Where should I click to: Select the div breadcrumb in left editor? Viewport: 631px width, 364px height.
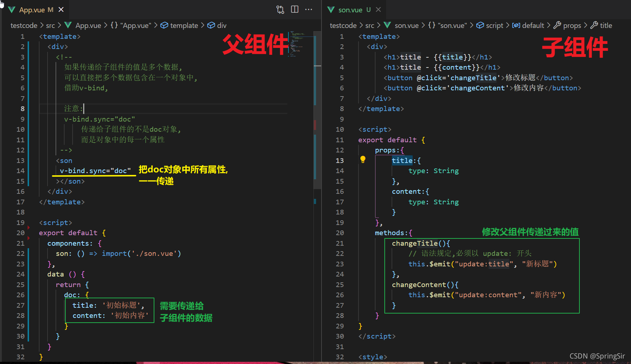pos(222,25)
